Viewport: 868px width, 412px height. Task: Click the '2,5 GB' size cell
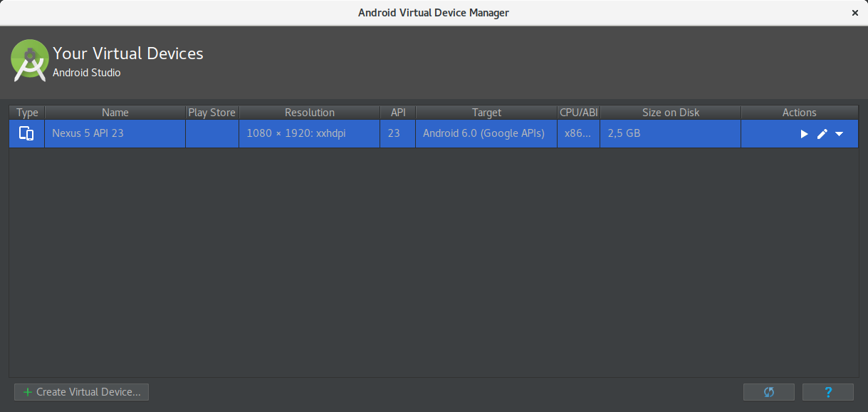[671, 133]
